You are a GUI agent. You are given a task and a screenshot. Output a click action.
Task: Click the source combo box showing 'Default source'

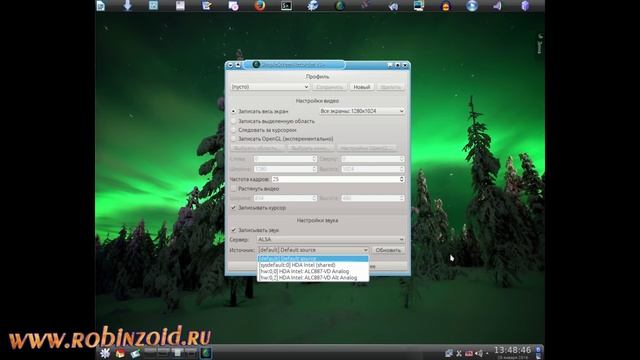(x=313, y=250)
